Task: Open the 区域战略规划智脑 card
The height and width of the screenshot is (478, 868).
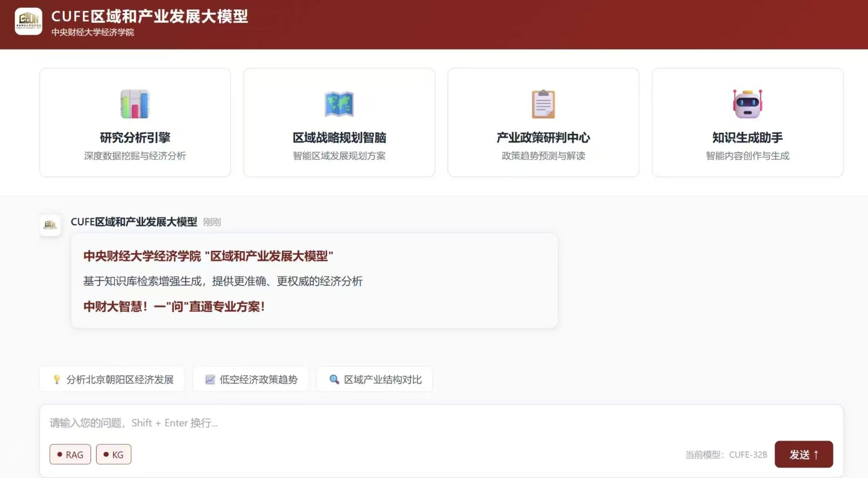Action: click(x=339, y=122)
